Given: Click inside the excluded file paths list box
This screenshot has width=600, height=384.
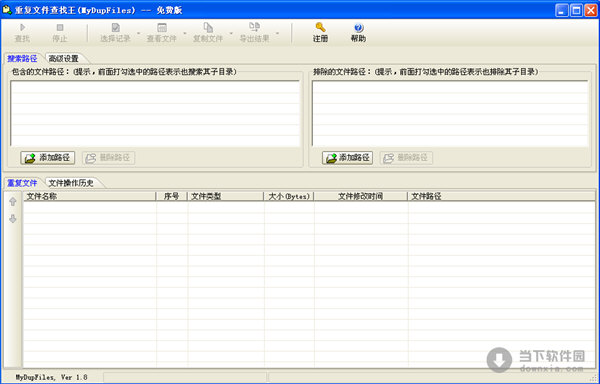Looking at the screenshot, I should tap(450, 113).
